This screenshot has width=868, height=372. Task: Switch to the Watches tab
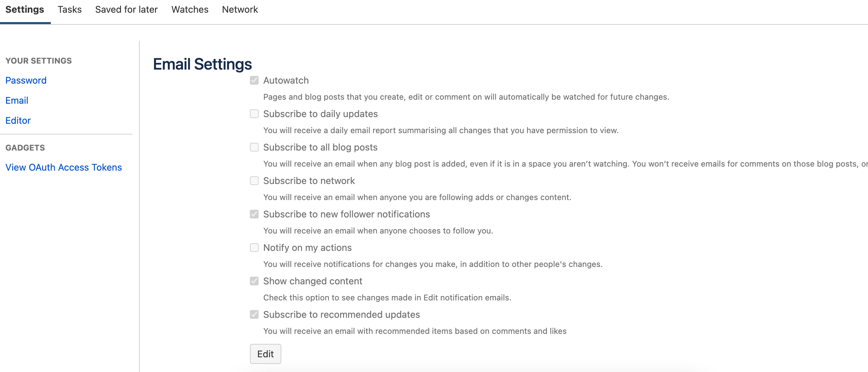pyautogui.click(x=189, y=9)
